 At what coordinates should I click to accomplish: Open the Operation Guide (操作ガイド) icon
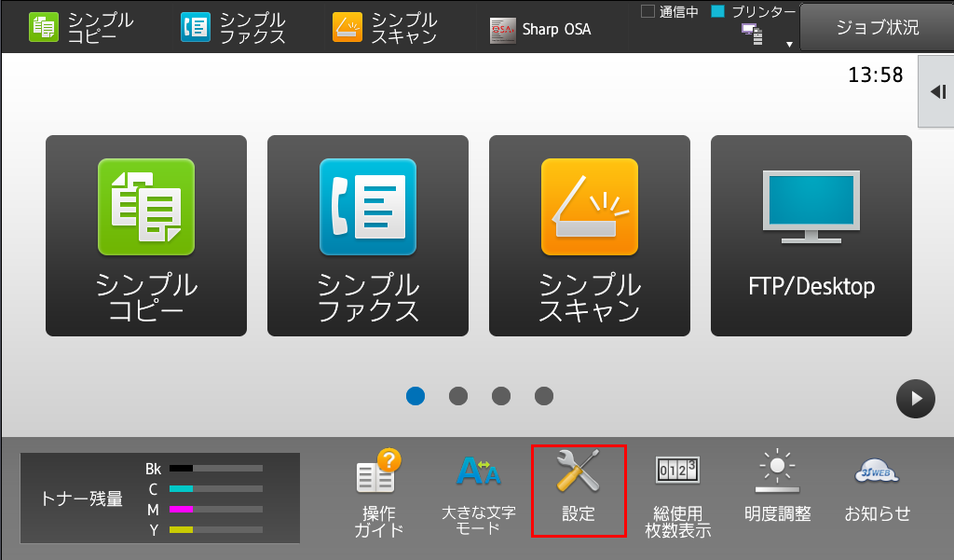click(379, 494)
